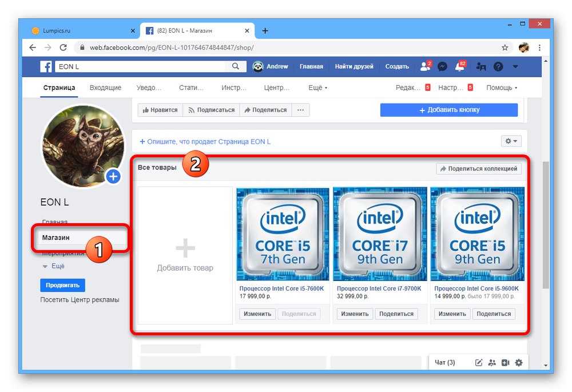Open a new browser tab

coord(265,31)
